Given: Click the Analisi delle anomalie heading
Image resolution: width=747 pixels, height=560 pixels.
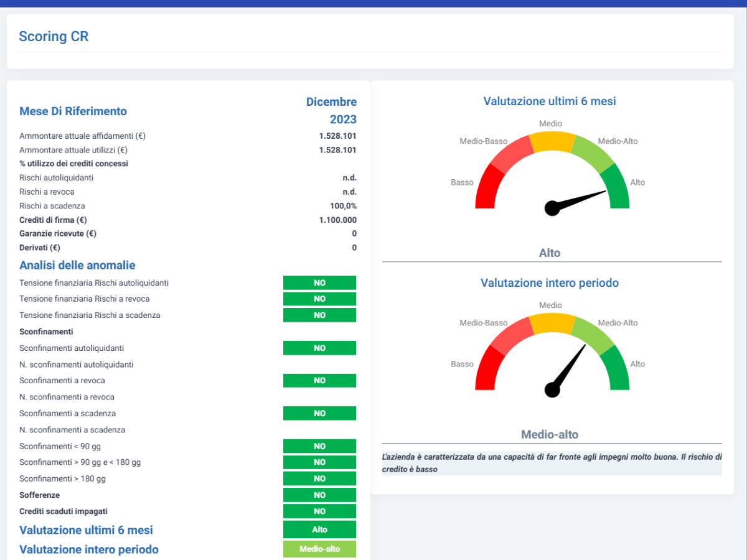Looking at the screenshot, I should (77, 265).
